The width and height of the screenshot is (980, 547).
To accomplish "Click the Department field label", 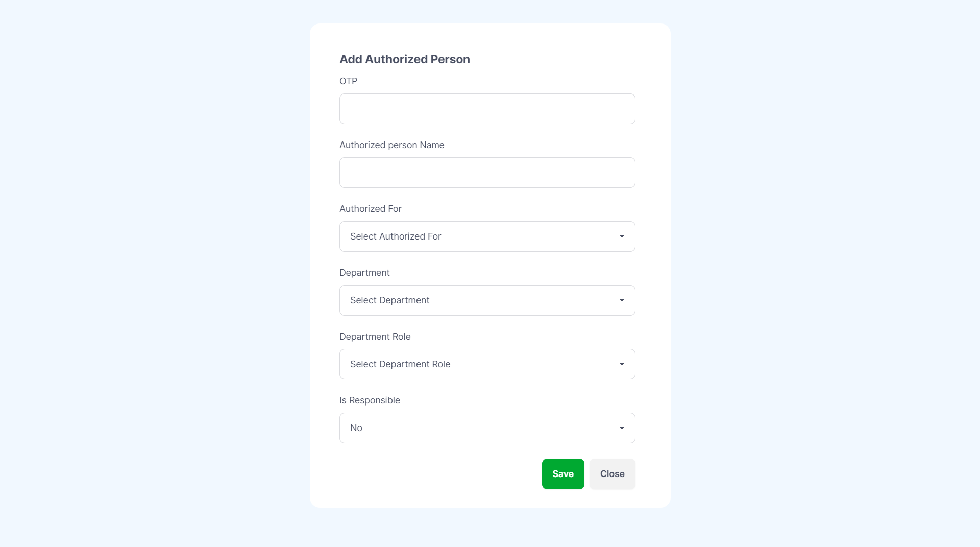I will [364, 272].
